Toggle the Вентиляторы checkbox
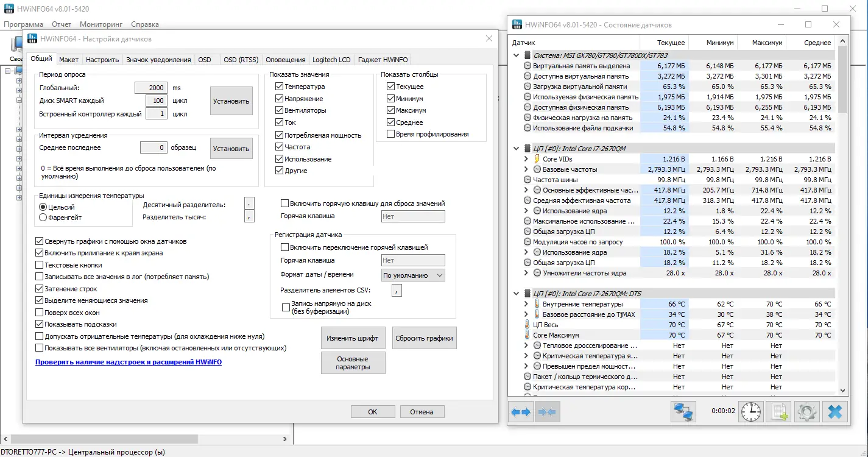Image resolution: width=868 pixels, height=457 pixels. [x=280, y=110]
